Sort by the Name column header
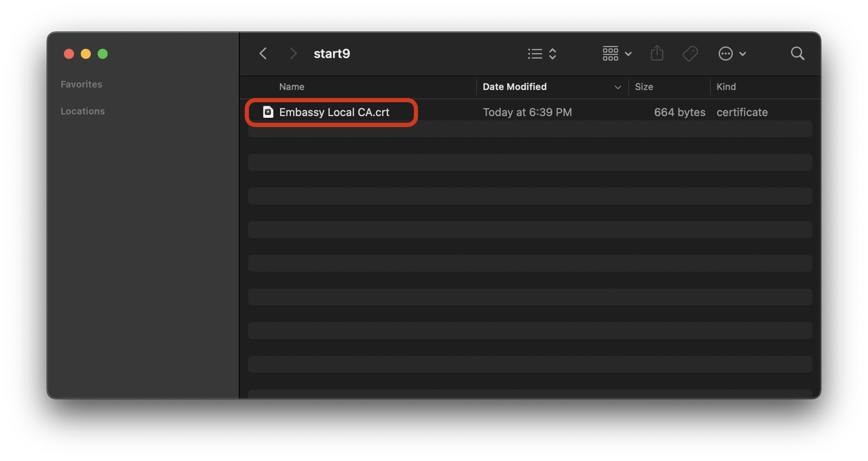Screen dimensions: 868x461 (x=291, y=87)
